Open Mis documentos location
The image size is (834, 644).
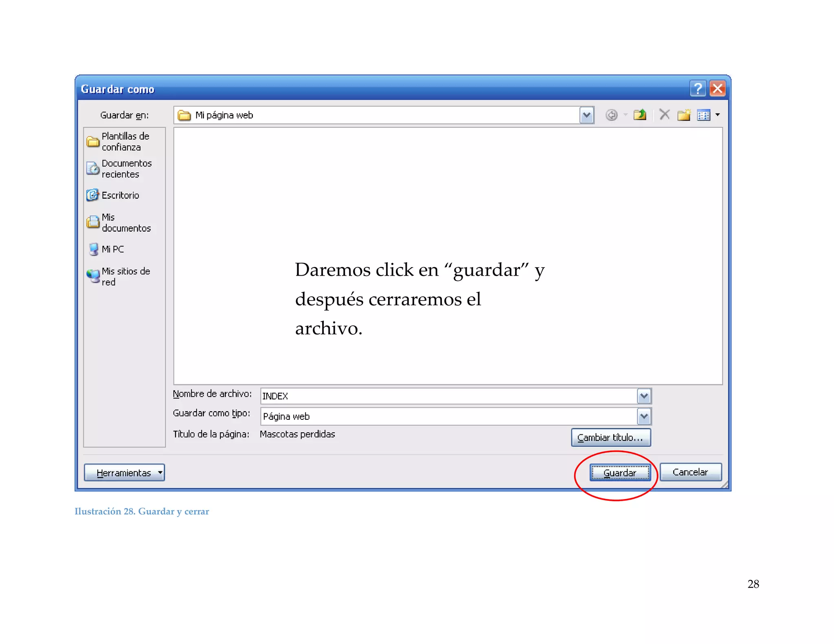[x=119, y=223]
